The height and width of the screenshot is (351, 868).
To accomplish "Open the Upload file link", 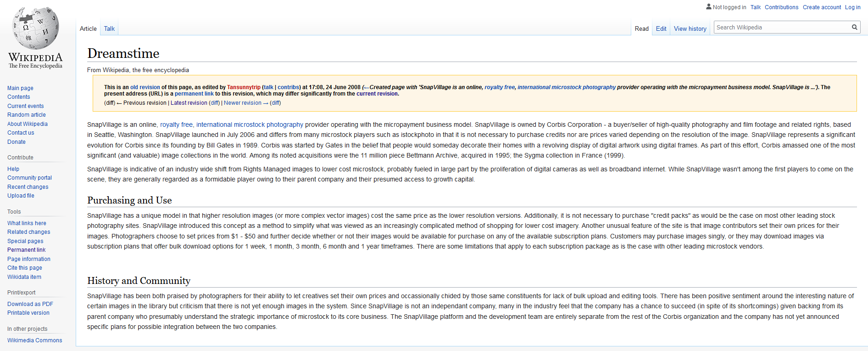I will click(21, 196).
